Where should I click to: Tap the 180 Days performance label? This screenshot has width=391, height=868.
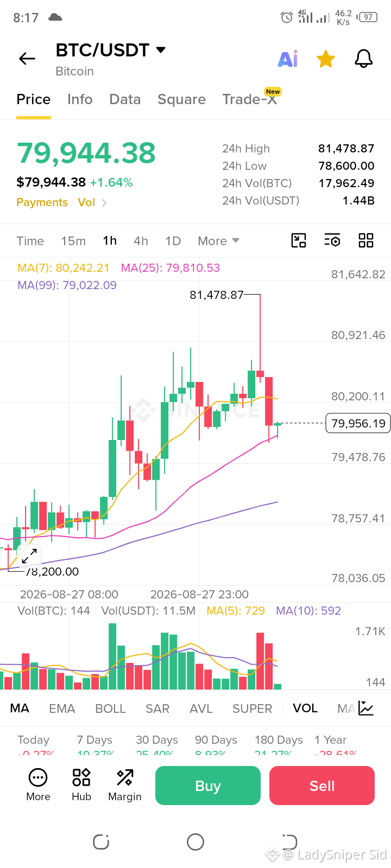pyautogui.click(x=279, y=740)
